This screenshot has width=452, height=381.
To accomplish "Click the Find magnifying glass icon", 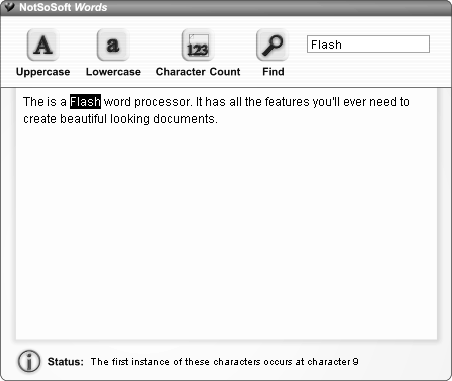I will tap(272, 45).
